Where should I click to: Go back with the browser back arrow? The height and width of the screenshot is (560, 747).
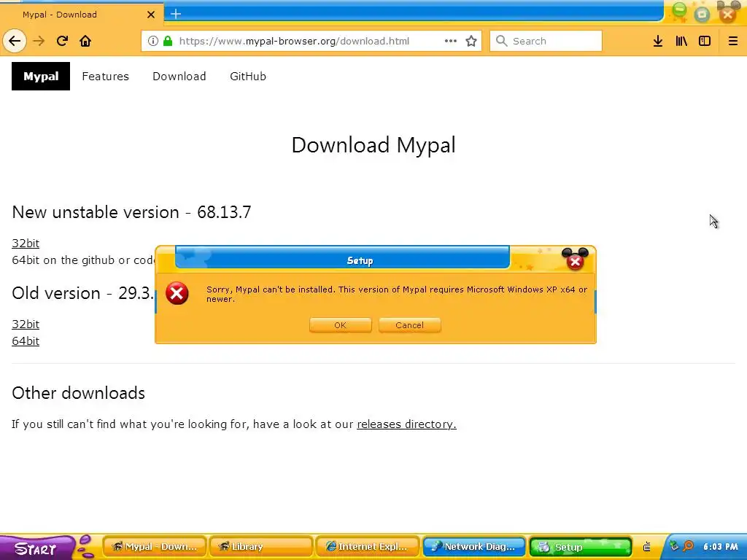click(15, 41)
